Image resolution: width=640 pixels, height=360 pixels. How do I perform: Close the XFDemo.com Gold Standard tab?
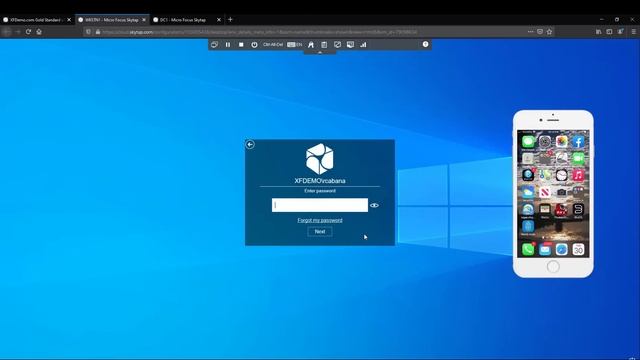[x=69, y=20]
